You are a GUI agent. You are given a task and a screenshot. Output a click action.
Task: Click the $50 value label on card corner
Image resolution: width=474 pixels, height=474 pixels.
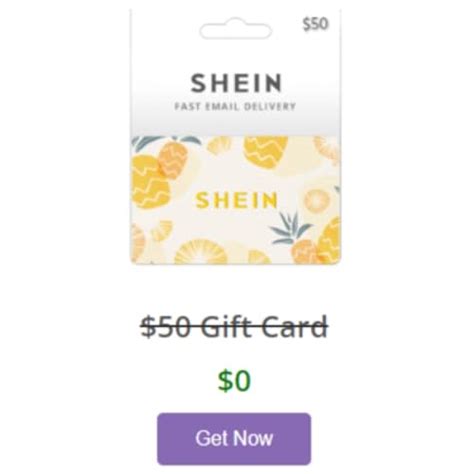tap(315, 24)
